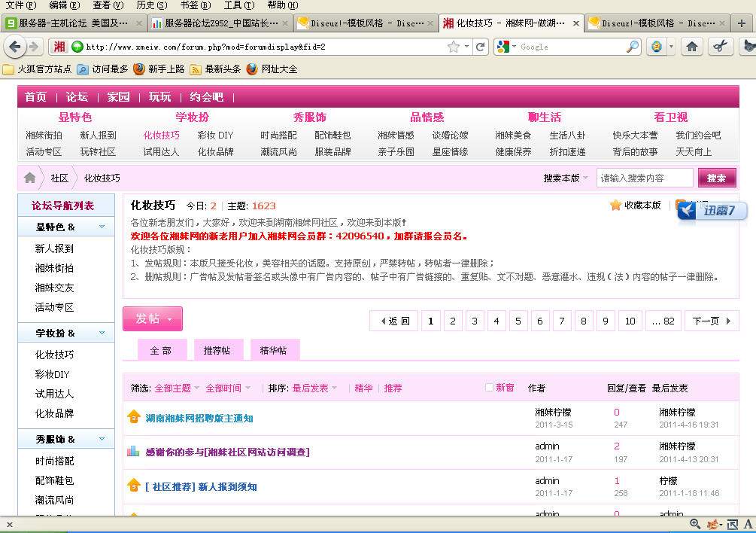Open the 网址大全 bookmark
This screenshot has height=533, width=756.
pos(272,69)
